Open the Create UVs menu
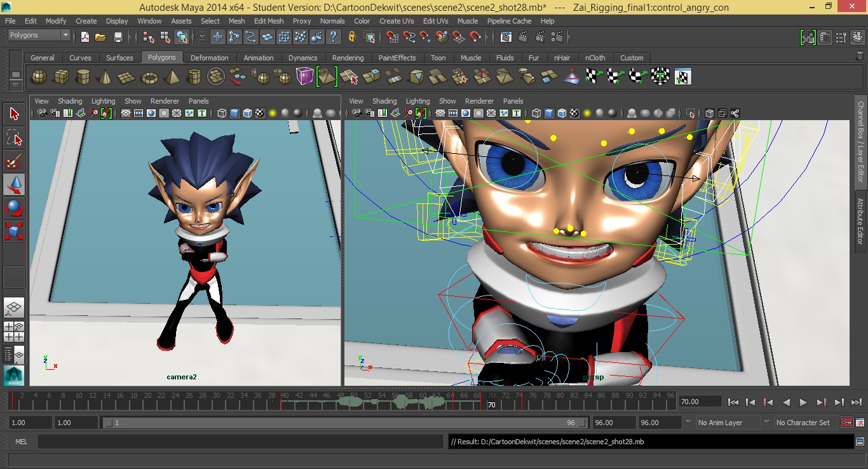Viewport: 868px width, 469px height. (x=397, y=21)
